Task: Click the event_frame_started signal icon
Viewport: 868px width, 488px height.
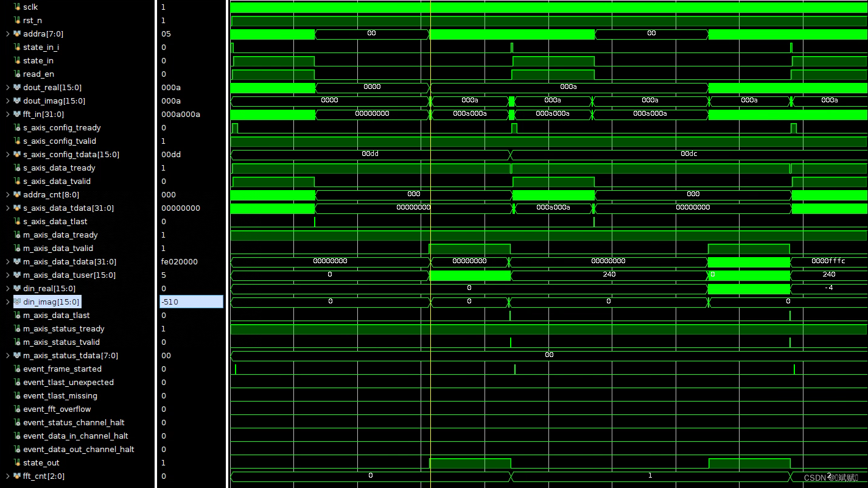Action: 17,369
